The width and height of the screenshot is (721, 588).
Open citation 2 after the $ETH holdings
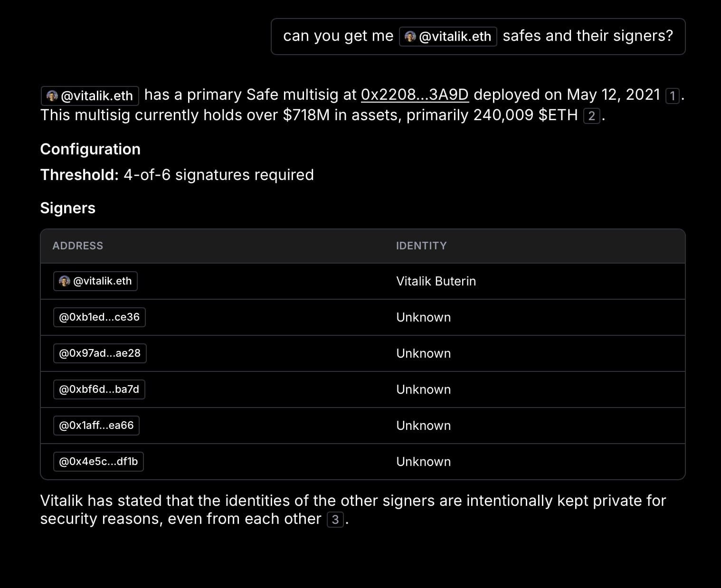[591, 116]
